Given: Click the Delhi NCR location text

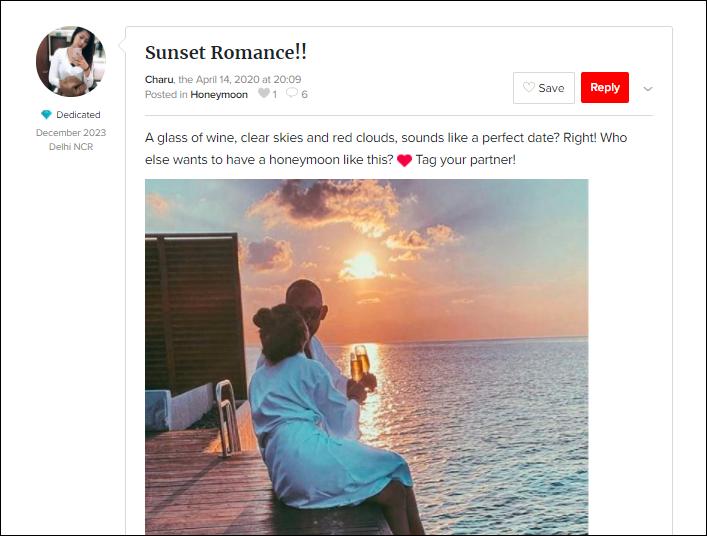Looking at the screenshot, I should pos(71,147).
